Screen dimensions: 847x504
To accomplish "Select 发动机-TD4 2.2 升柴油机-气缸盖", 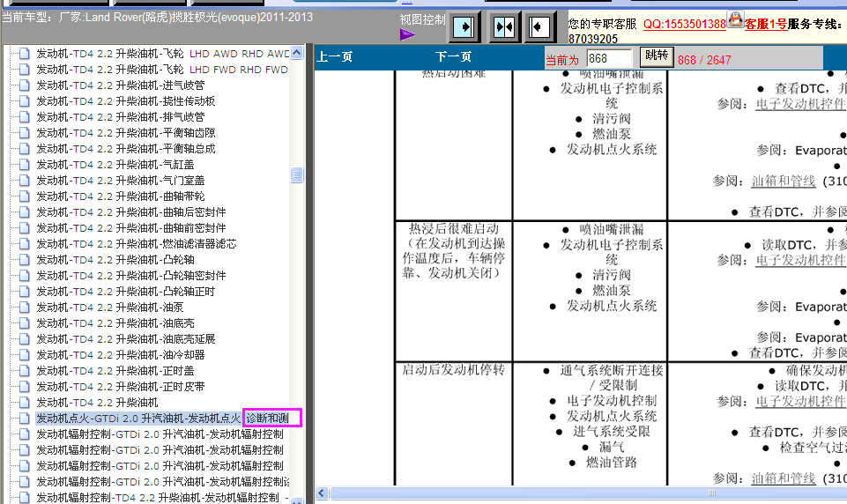I will (x=115, y=164).
